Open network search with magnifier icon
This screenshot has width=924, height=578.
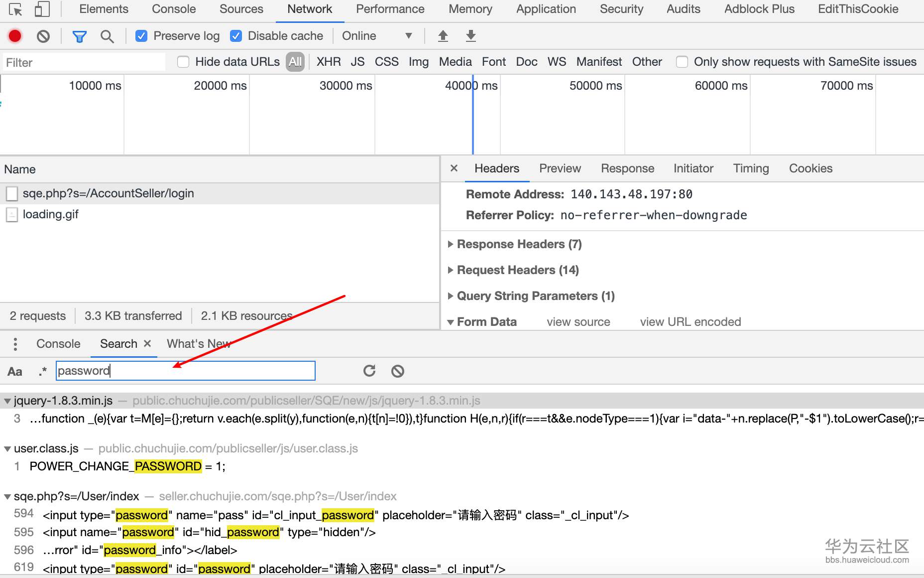pos(107,36)
